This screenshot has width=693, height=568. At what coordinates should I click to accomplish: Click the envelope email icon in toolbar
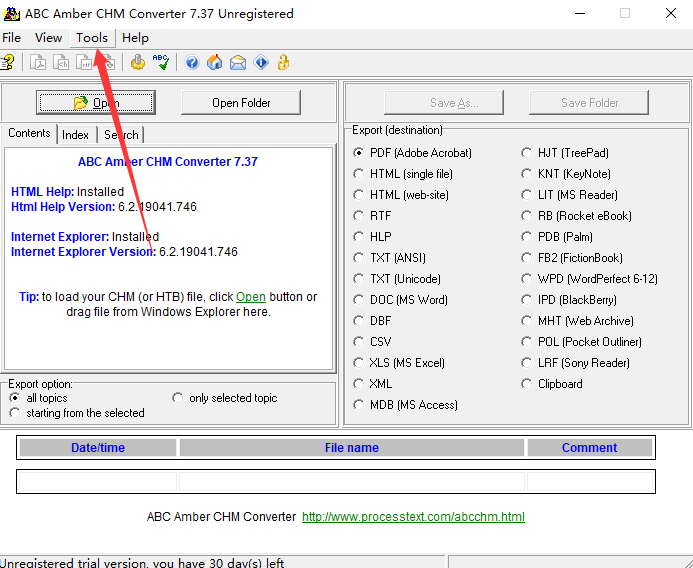238,62
